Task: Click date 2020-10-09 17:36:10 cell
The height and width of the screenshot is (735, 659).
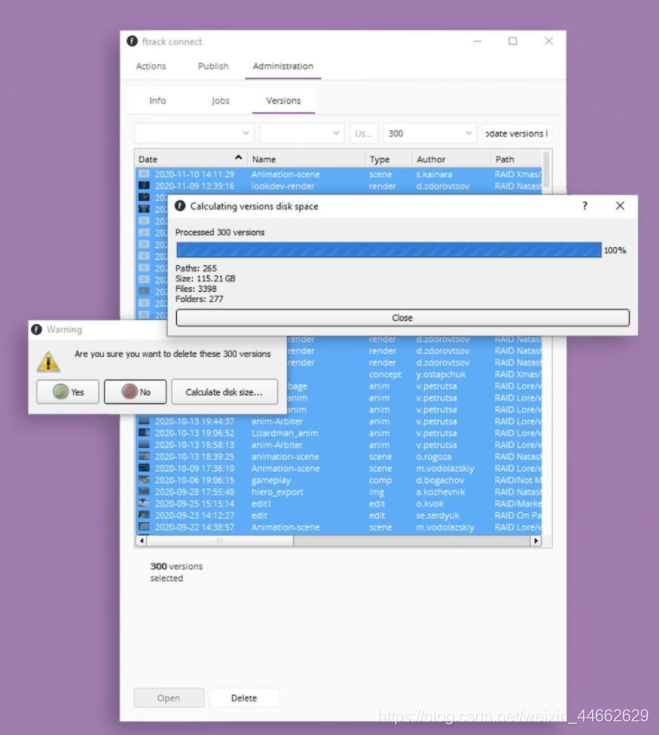Action: [195, 468]
